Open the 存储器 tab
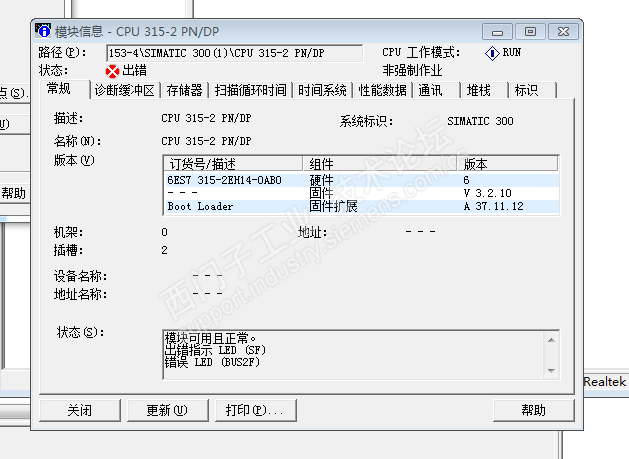This screenshot has height=459, width=629. tap(184, 90)
